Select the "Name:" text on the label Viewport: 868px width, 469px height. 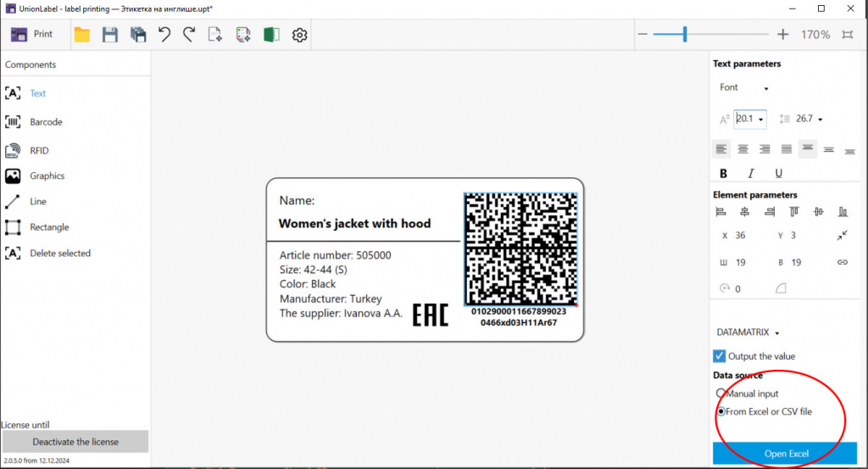pos(297,200)
